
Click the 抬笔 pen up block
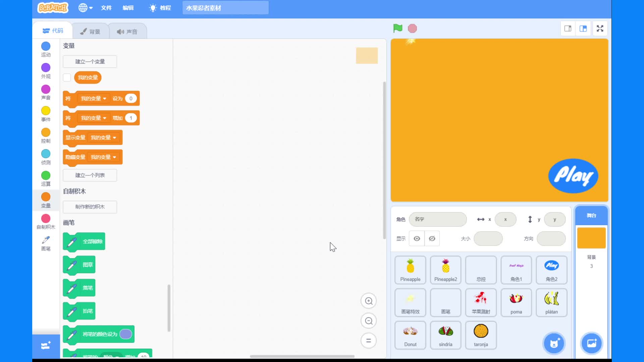click(x=79, y=311)
